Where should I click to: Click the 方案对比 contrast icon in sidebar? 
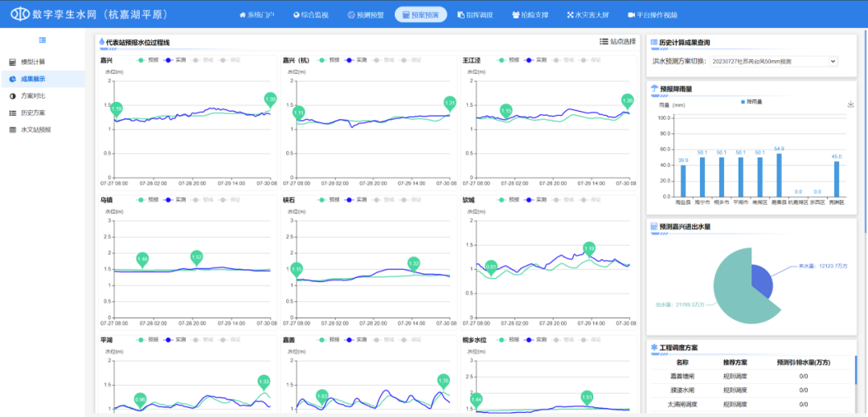click(x=12, y=96)
